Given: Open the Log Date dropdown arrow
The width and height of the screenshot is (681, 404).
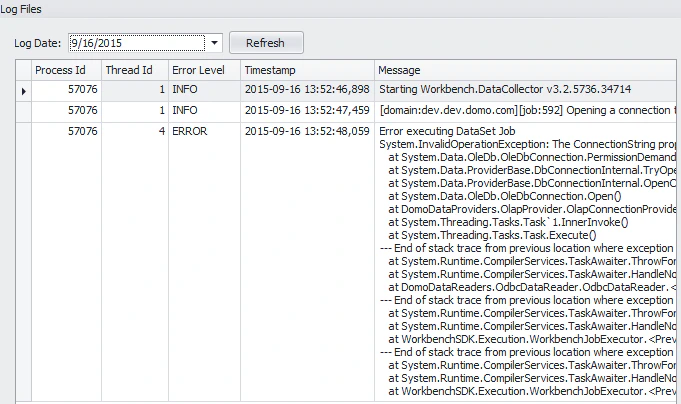Looking at the screenshot, I should (214, 43).
